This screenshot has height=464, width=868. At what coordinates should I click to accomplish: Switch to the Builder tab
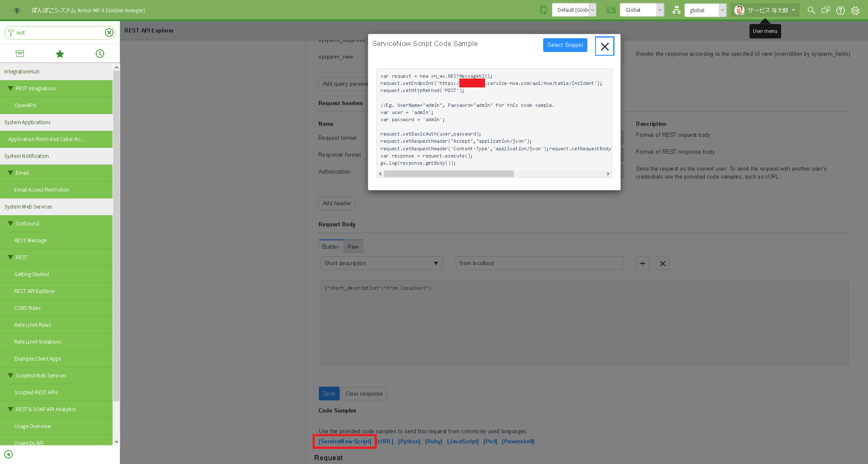[x=331, y=247]
